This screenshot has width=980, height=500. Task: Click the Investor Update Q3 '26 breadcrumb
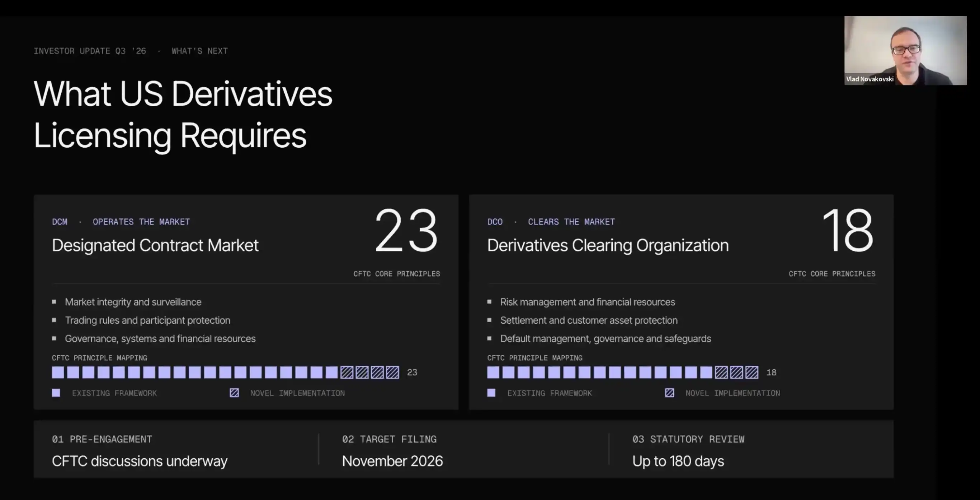point(90,51)
